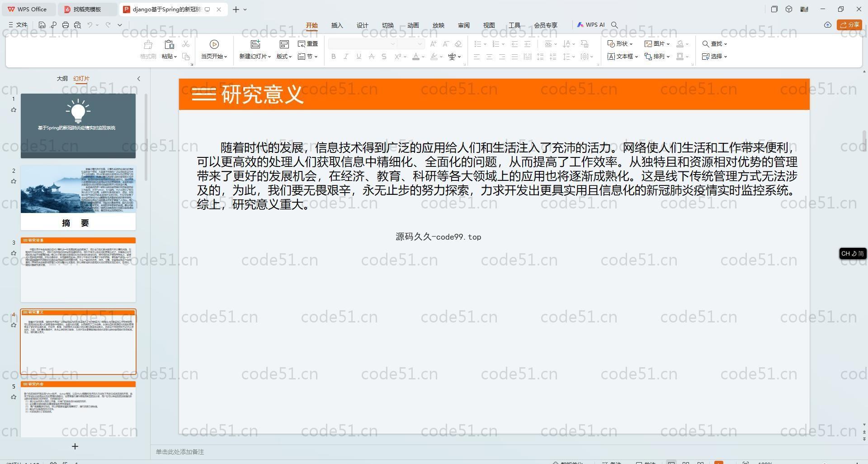868x464 pixels.
Task: Open the Insert (插入) ribbon tab
Action: [x=337, y=25]
